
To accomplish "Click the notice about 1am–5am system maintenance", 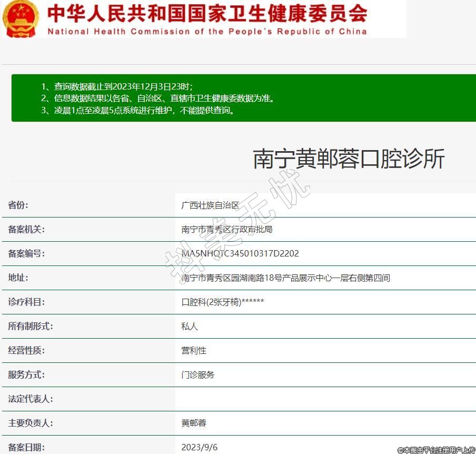I will [x=138, y=111].
